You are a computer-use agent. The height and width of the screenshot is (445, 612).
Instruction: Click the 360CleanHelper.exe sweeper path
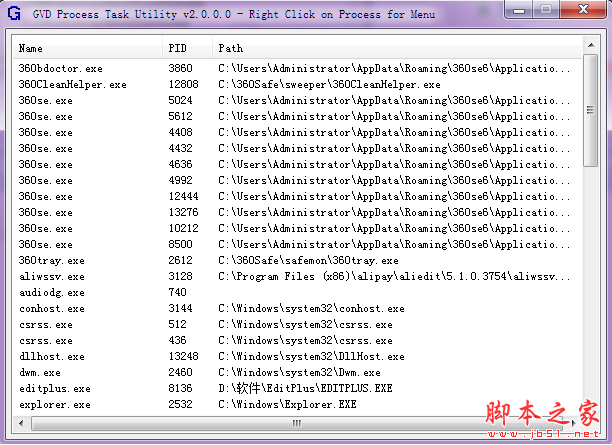click(x=329, y=85)
